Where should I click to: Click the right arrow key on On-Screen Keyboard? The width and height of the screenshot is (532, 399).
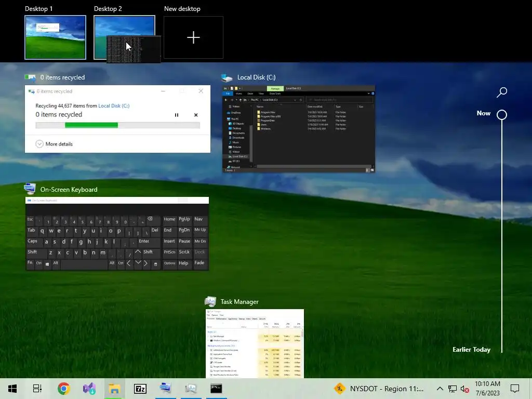click(146, 263)
